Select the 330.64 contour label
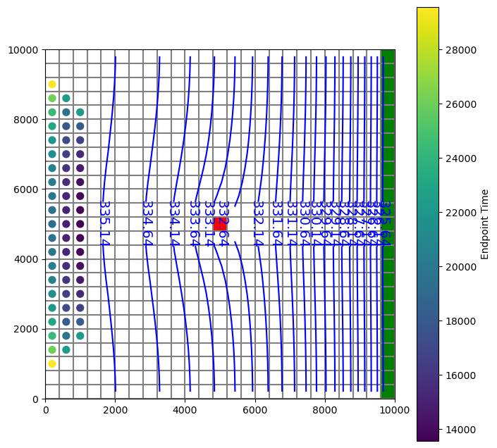 pyautogui.click(x=305, y=223)
